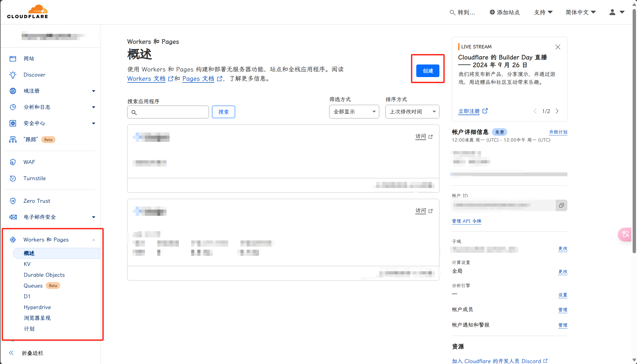This screenshot has height=364, width=637.
Task: Open the Queues submenu item
Action: [x=33, y=286]
